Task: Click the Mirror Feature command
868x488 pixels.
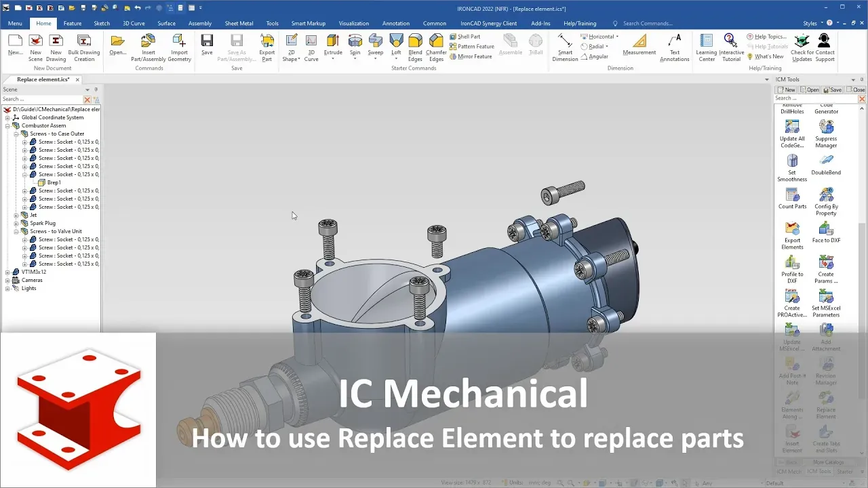Action: pyautogui.click(x=471, y=56)
